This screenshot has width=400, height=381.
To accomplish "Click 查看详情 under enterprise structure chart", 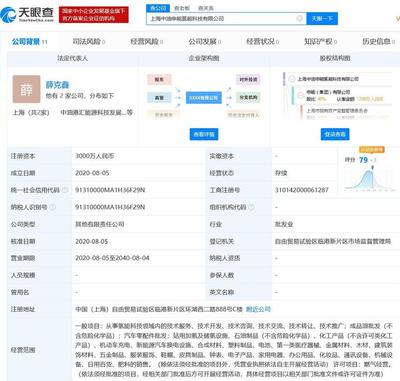I will (204, 134).
